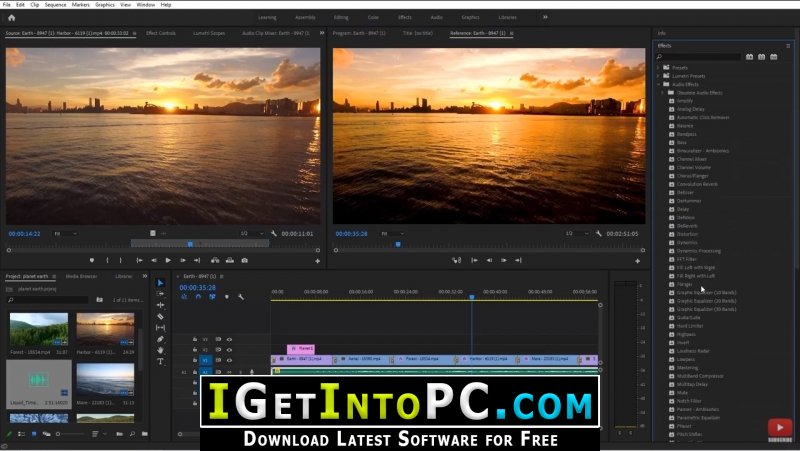This screenshot has width=800, height=451.
Task: Toggle V2 track output eye
Action: click(229, 349)
